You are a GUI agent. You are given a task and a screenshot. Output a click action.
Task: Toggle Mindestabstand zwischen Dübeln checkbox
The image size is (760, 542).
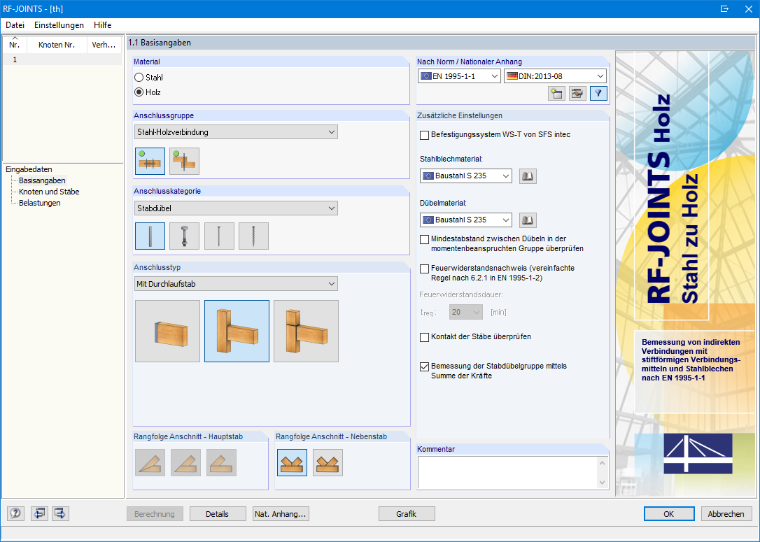(x=425, y=239)
